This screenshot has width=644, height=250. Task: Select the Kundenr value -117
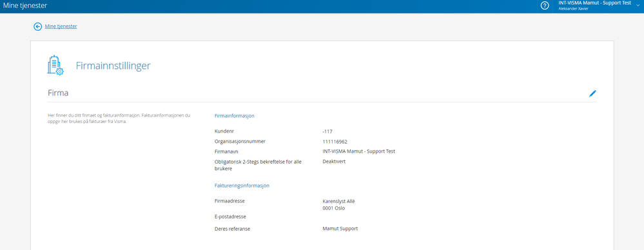coord(327,131)
